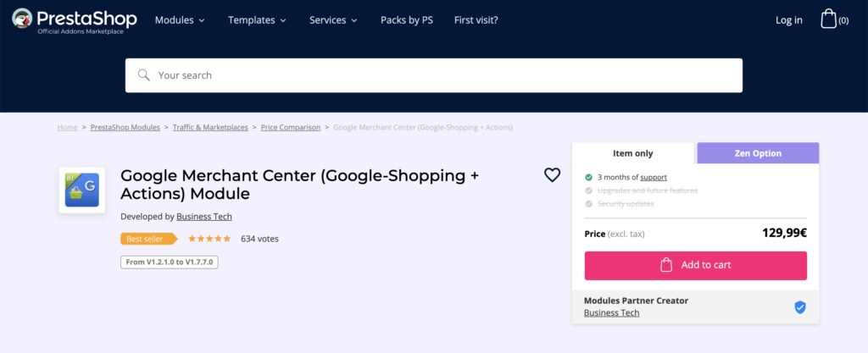Click the five-star rating
This screenshot has width=868, height=353.
click(x=209, y=239)
